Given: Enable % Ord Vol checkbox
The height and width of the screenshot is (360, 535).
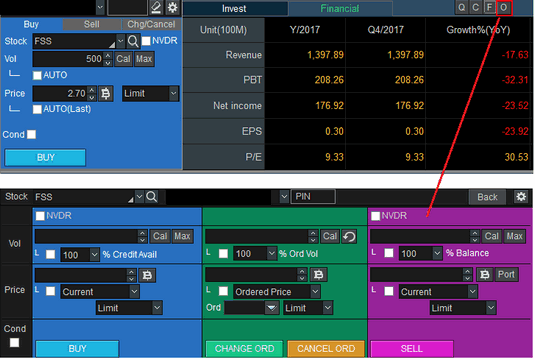Looking at the screenshot, I should pyautogui.click(x=223, y=254).
